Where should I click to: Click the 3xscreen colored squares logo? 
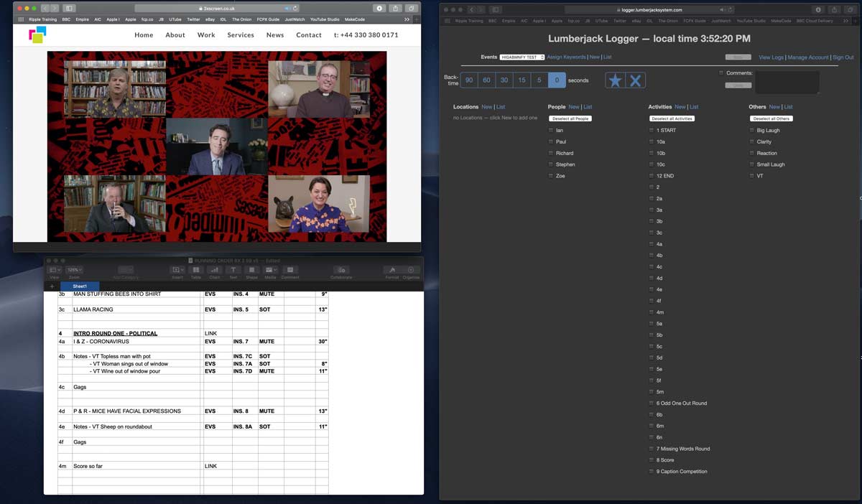37,34
